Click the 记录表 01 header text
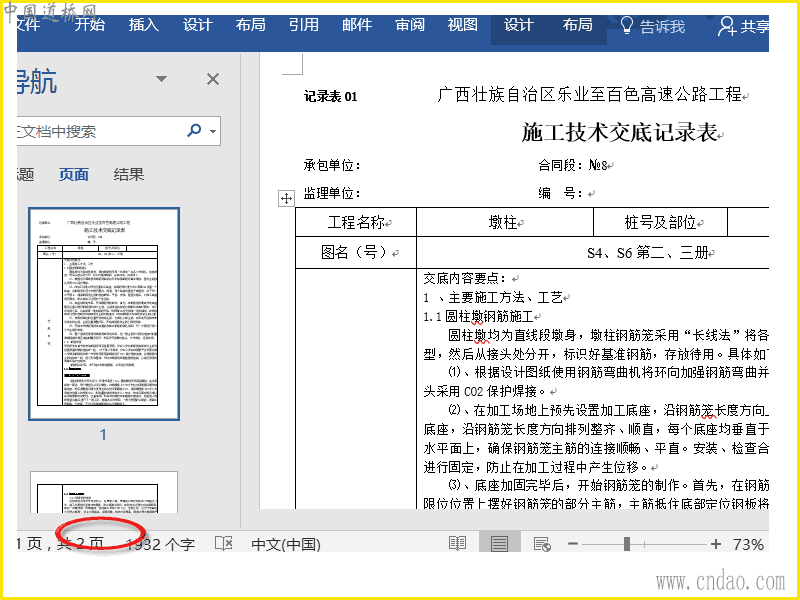 pyautogui.click(x=331, y=96)
